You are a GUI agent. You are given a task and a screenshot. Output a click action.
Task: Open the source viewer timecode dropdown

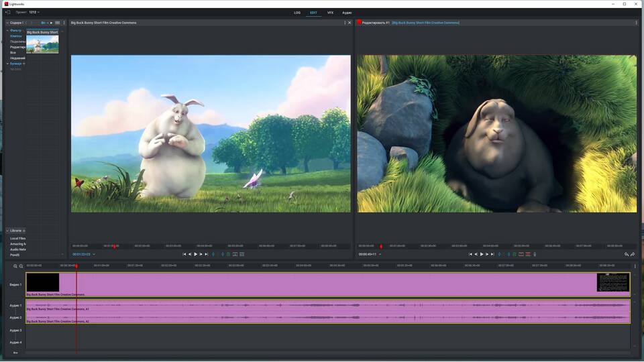pos(94,254)
